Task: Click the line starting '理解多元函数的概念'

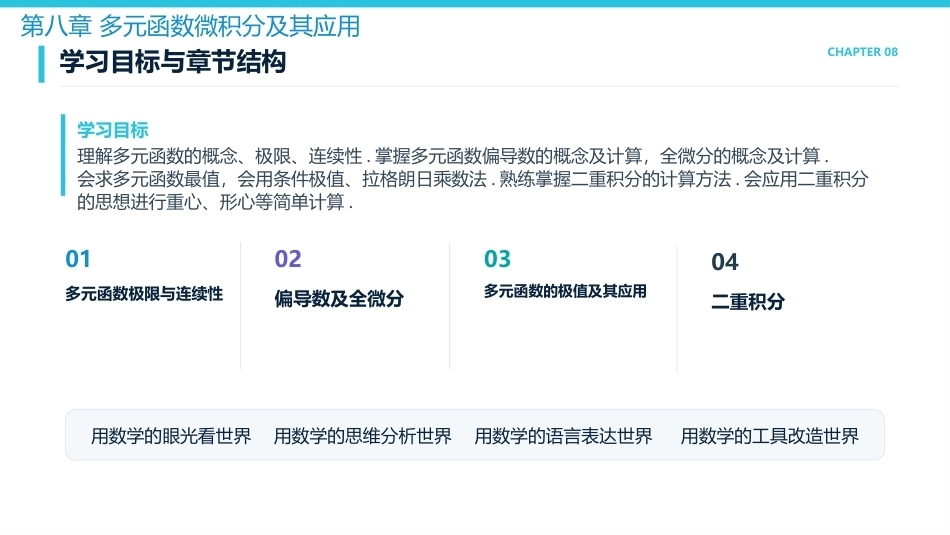Action: [x=453, y=156]
